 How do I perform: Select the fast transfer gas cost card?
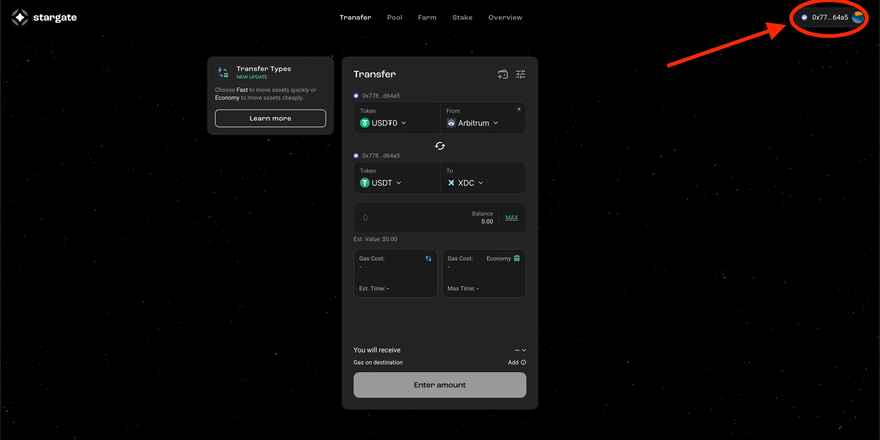click(395, 273)
